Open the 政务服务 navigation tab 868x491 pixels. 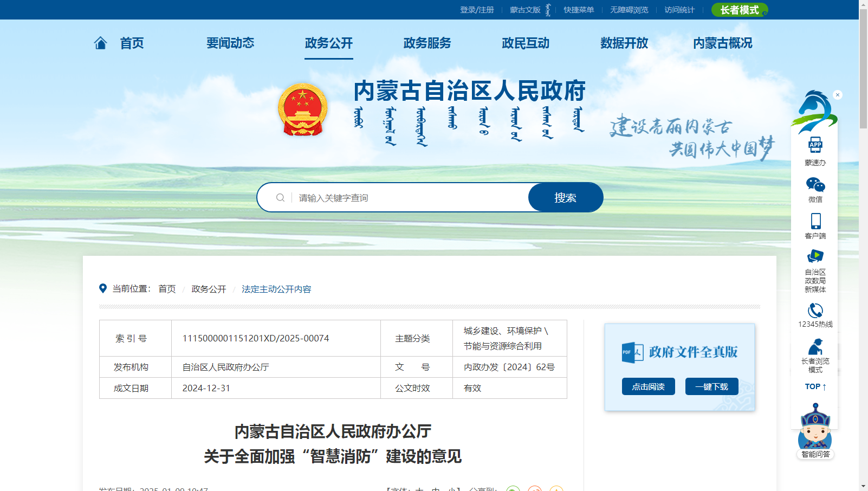coord(427,43)
